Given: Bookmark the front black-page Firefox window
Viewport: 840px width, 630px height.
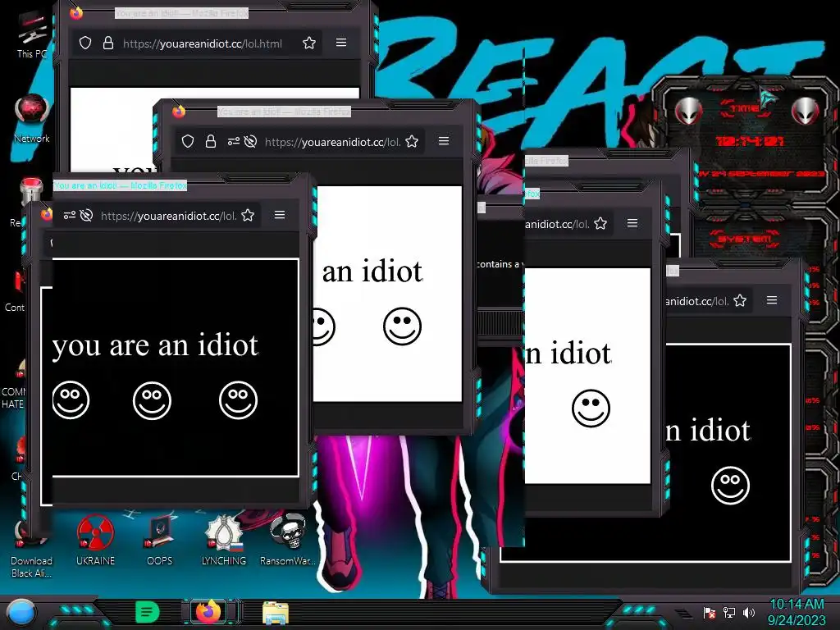Looking at the screenshot, I should pos(248,216).
